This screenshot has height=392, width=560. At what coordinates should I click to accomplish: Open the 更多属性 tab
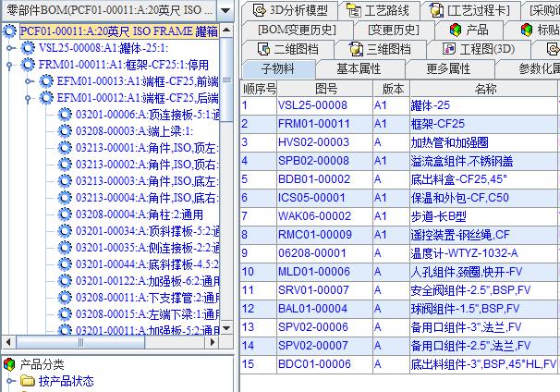[x=448, y=68]
